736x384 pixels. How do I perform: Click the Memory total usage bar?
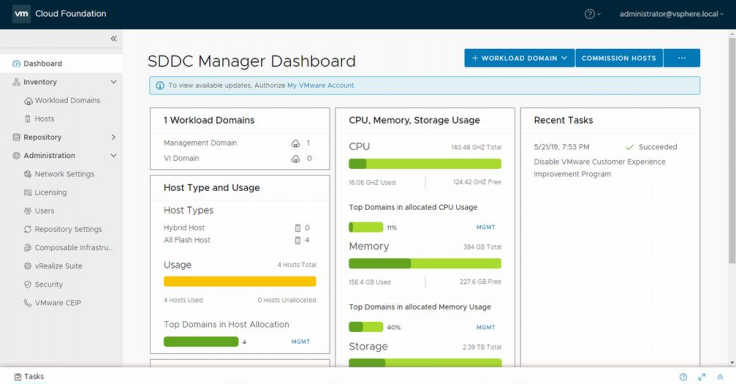click(425, 263)
